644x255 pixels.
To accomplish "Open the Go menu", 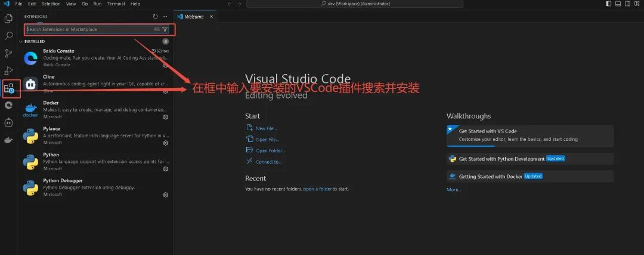I will [x=85, y=4].
